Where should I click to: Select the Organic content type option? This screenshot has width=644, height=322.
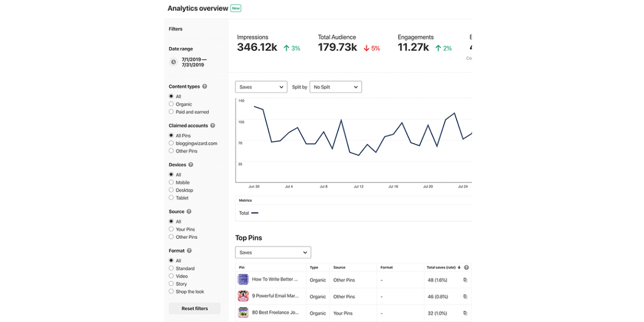(171, 104)
